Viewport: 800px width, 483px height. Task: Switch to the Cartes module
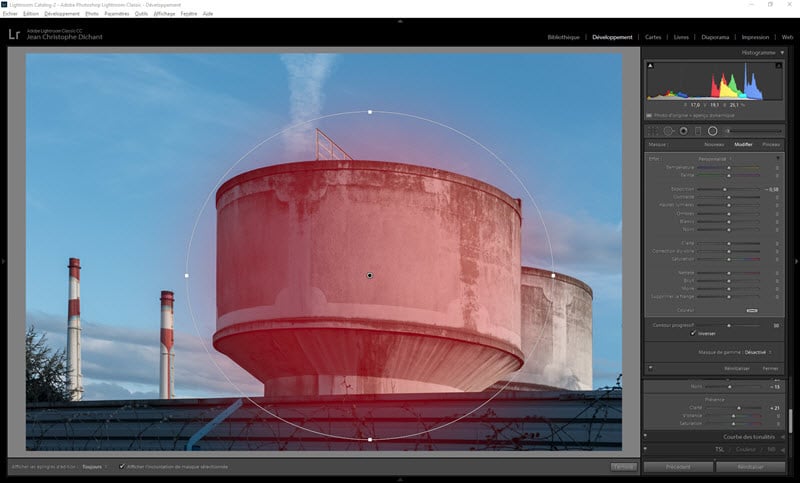(653, 37)
